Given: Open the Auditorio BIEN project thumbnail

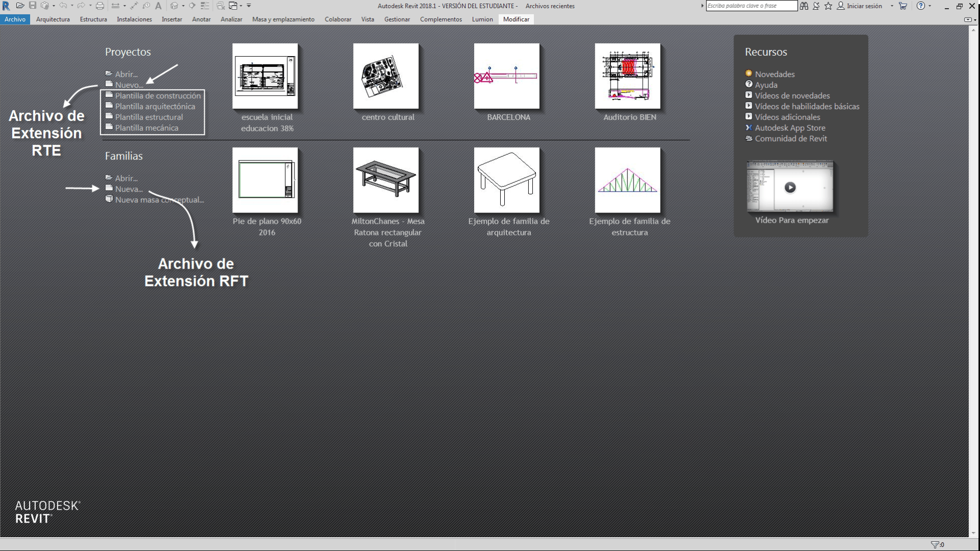Looking at the screenshot, I should 627,76.
